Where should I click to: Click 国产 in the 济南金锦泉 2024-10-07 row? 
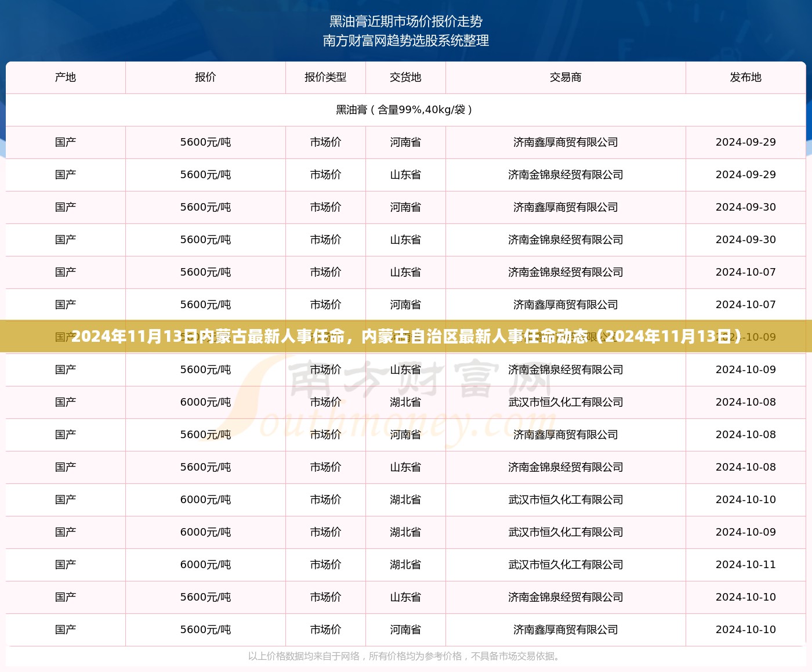click(66, 272)
